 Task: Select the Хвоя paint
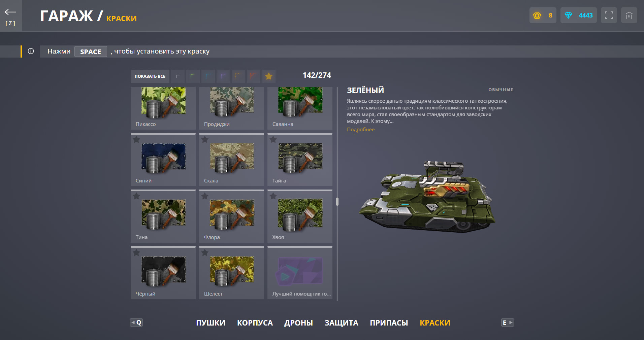(x=300, y=216)
